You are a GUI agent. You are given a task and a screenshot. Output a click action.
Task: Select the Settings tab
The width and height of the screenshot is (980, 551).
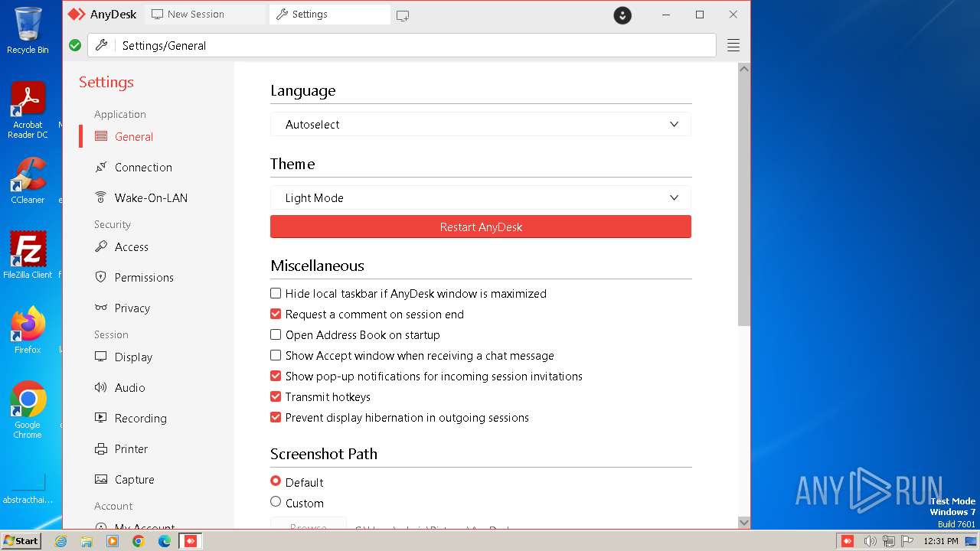point(330,15)
